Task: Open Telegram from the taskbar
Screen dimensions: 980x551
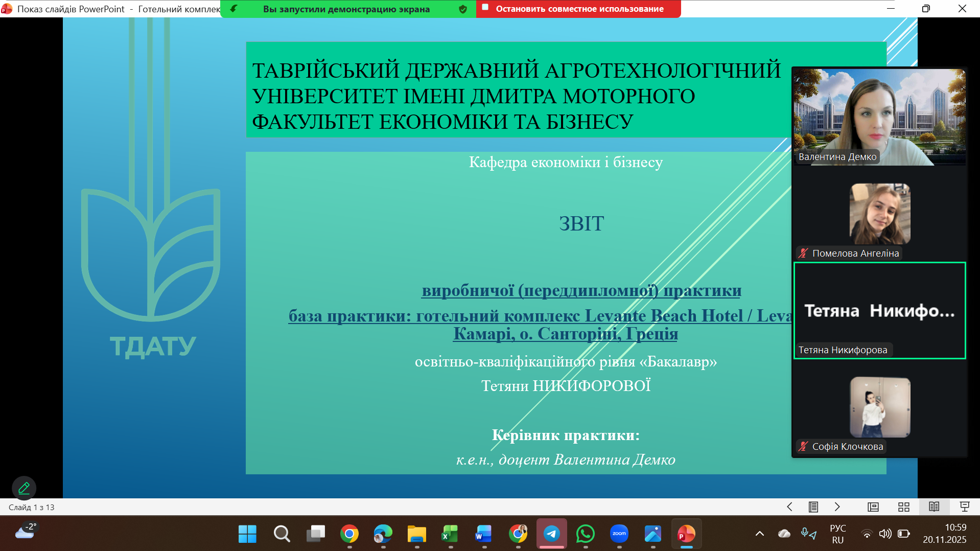Action: coord(552,534)
